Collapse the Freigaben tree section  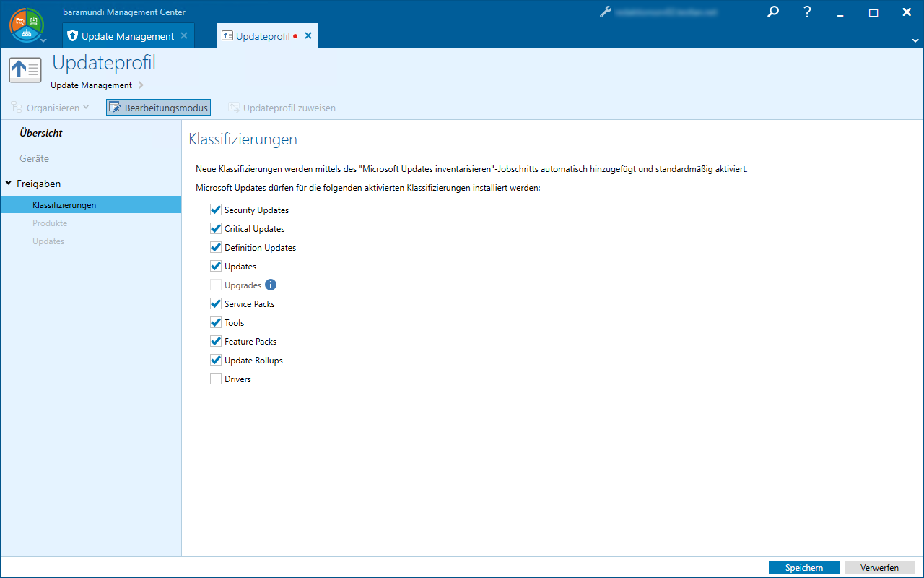(9, 184)
